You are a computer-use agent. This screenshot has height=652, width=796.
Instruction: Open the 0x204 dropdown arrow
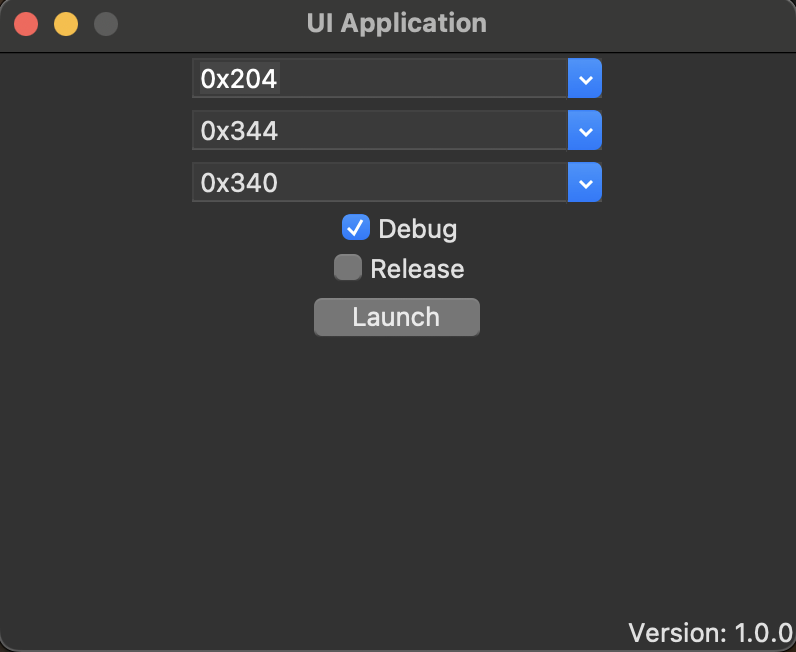point(585,78)
